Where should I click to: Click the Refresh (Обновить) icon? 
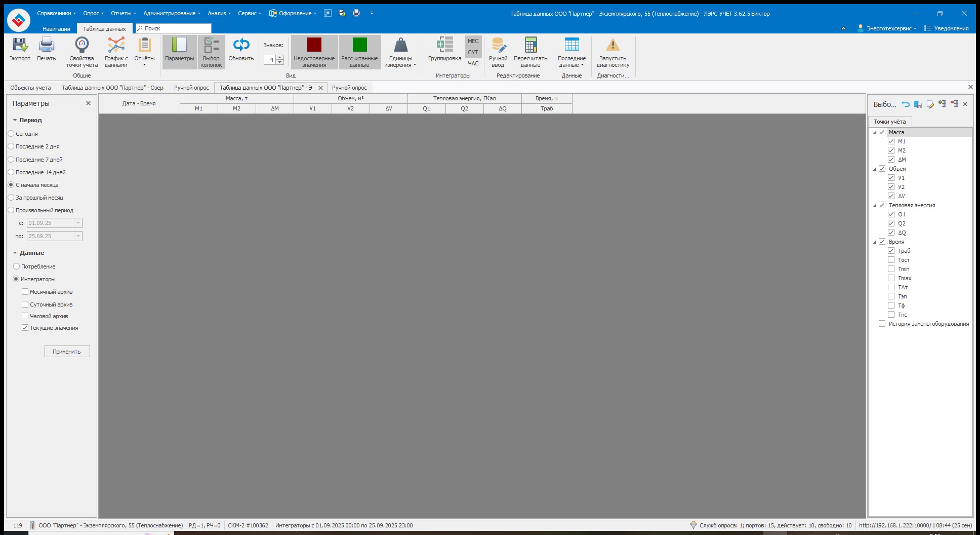[241, 46]
